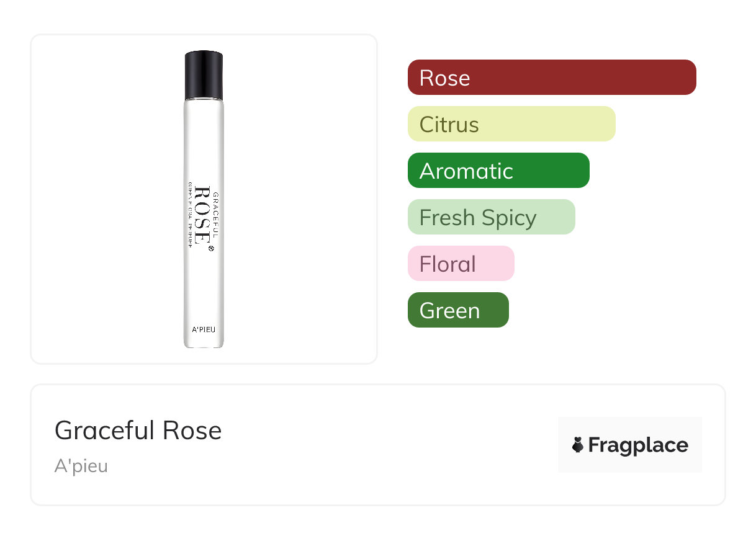Open the Fragplace wordmark link
This screenshot has height=536, width=756.
[x=638, y=445]
